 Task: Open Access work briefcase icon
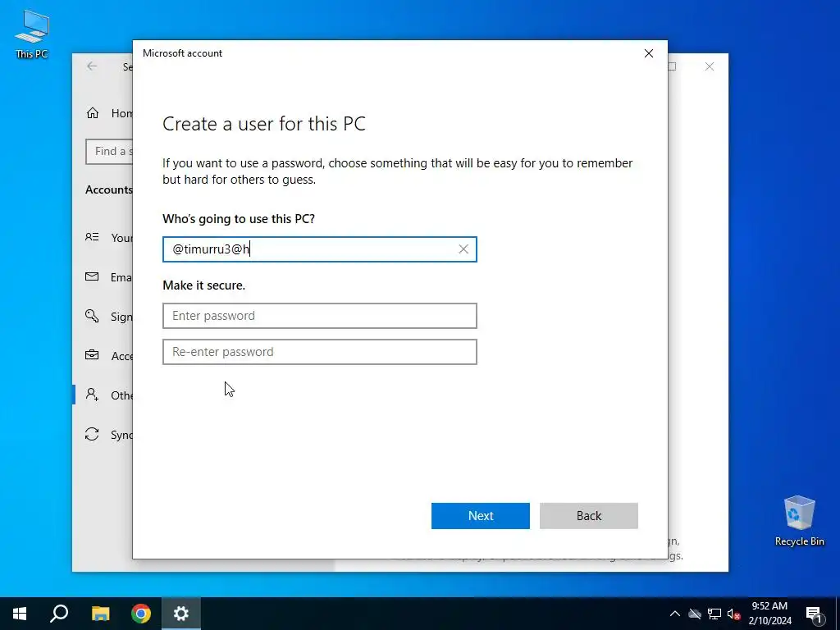pos(92,356)
